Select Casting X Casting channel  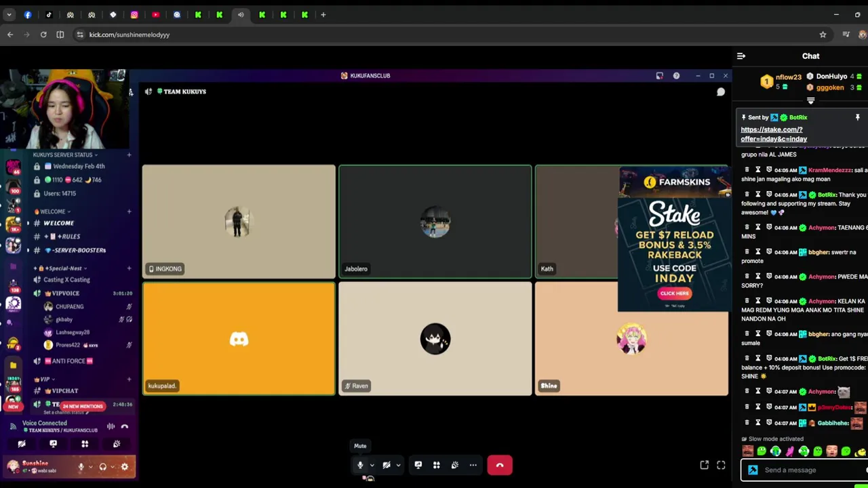[x=66, y=280]
